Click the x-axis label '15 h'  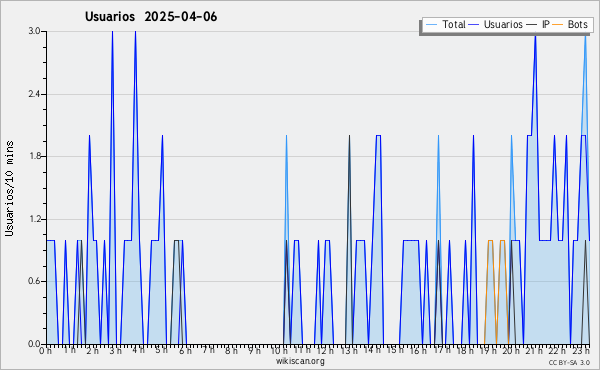point(395,350)
